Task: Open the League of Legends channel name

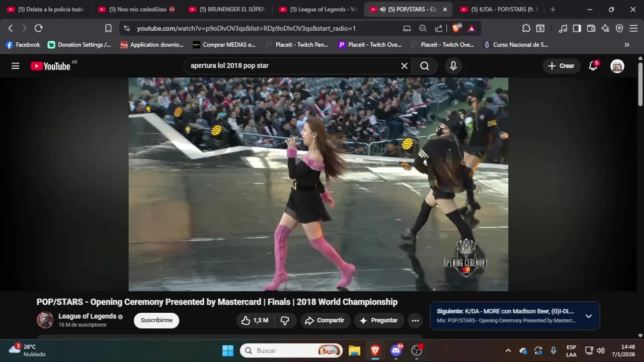Action: click(x=88, y=316)
